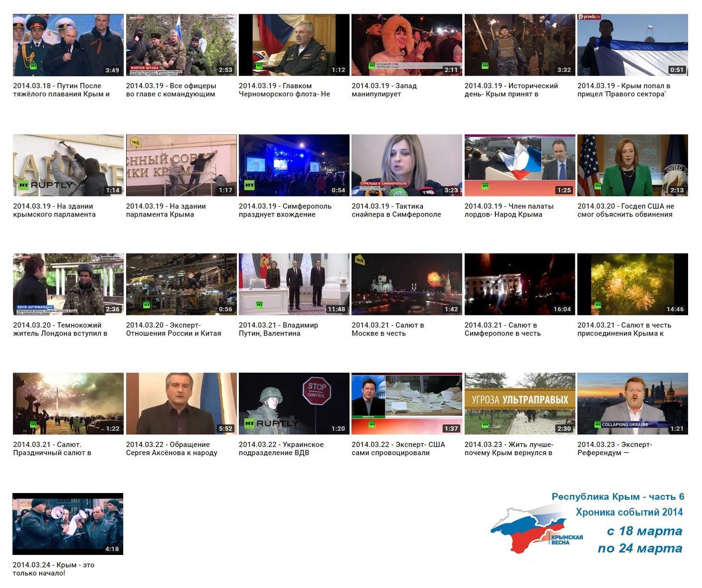Play thumbnail for 'Эксперт- США сами спровоцировали'
Image resolution: width=702 pixels, height=588 pixels.
click(x=407, y=404)
